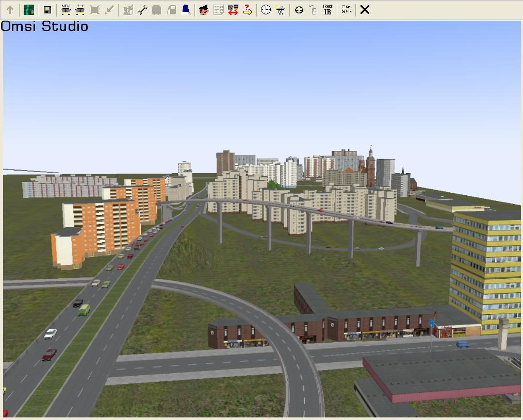
Task: Open the clock time settings
Action: pos(266,10)
